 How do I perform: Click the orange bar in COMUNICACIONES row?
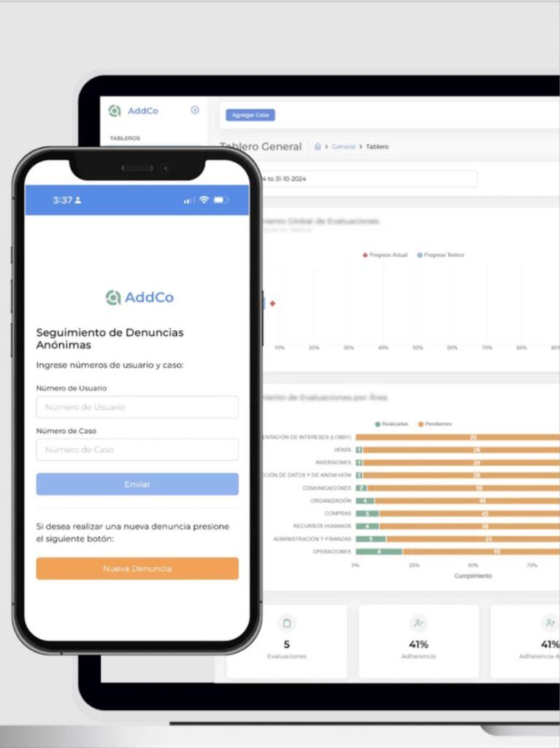click(463, 488)
